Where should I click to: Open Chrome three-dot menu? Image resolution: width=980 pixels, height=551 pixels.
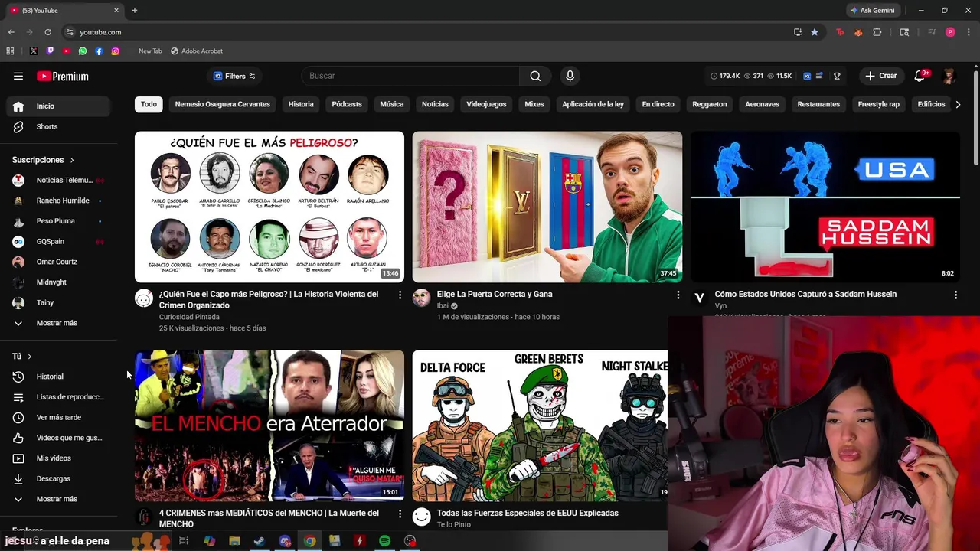point(967,32)
